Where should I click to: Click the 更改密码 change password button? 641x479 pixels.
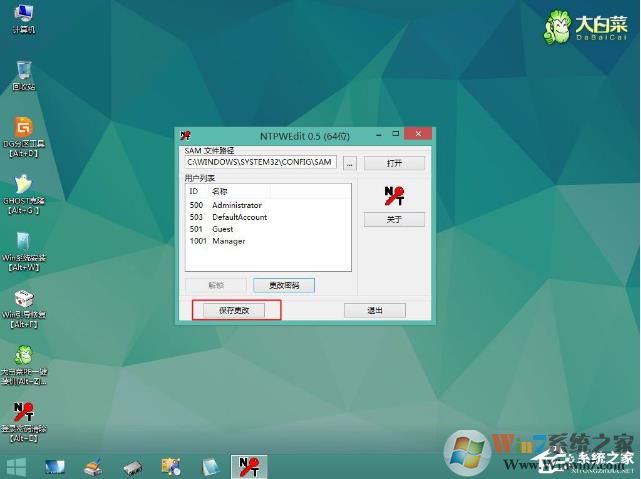(x=284, y=285)
